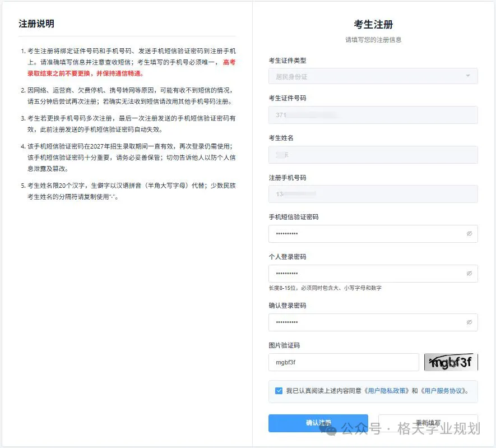Open the 考生证件类型 dropdown

click(x=373, y=76)
